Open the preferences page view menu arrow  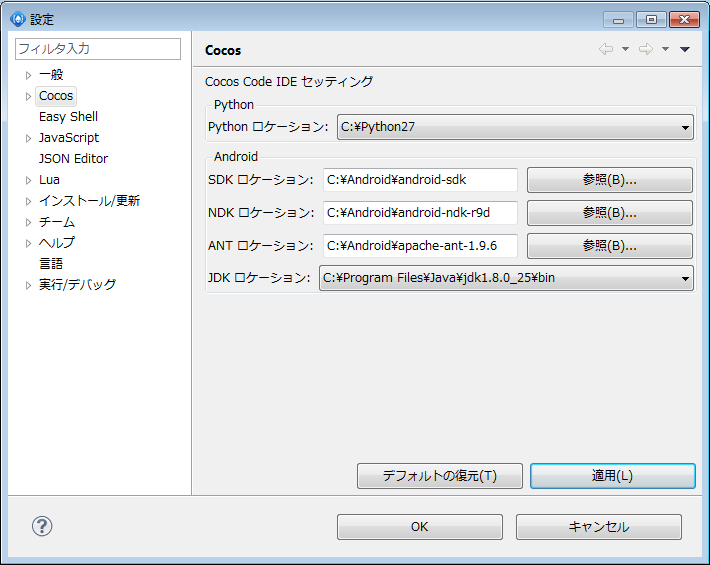(685, 49)
